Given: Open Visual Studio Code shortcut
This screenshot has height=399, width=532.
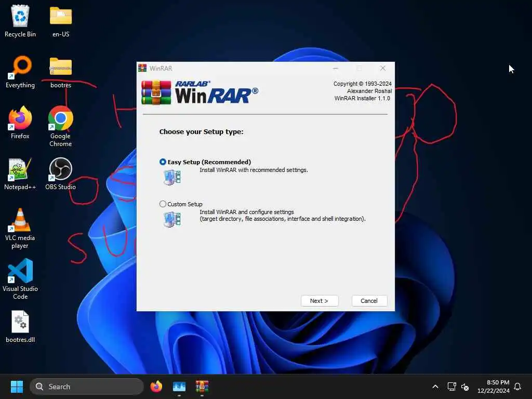Looking at the screenshot, I should point(20,279).
